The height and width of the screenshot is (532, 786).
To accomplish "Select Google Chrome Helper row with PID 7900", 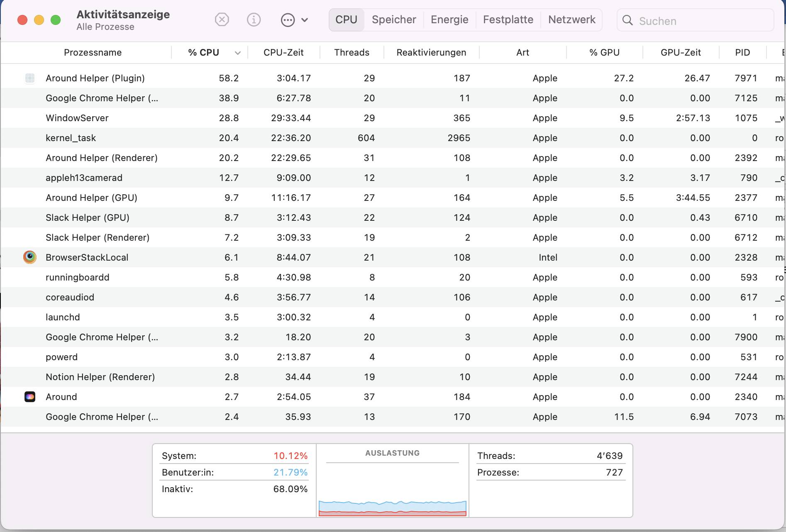I will 393,337.
